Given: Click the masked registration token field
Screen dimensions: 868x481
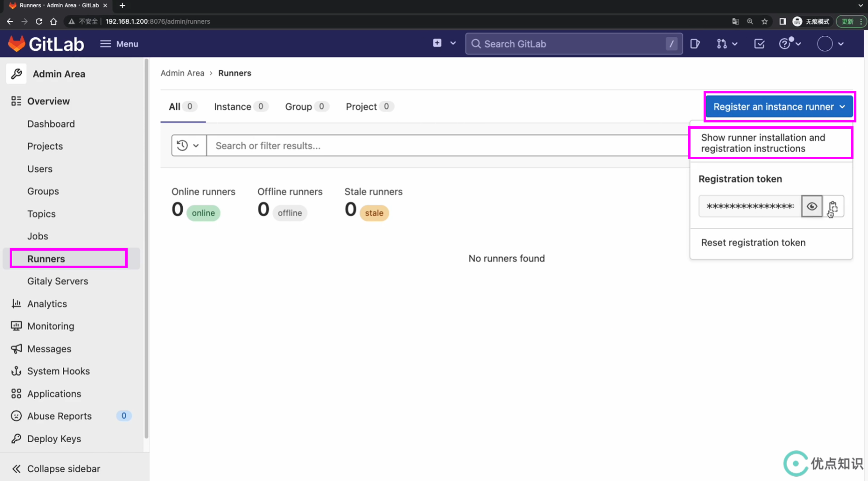Looking at the screenshot, I should click(750, 207).
